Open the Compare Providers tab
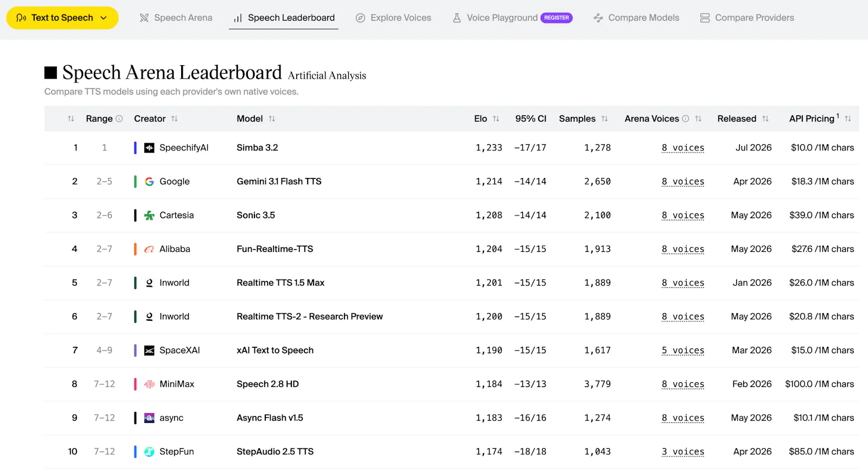 747,18
